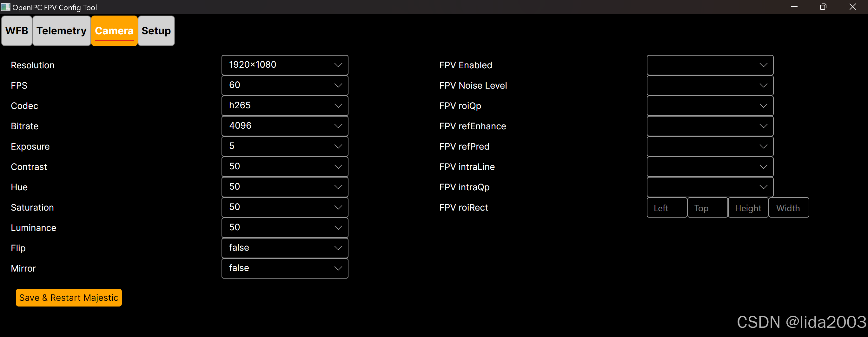Click Save & Restart Majestic button
The width and height of the screenshot is (868, 337).
[69, 298]
